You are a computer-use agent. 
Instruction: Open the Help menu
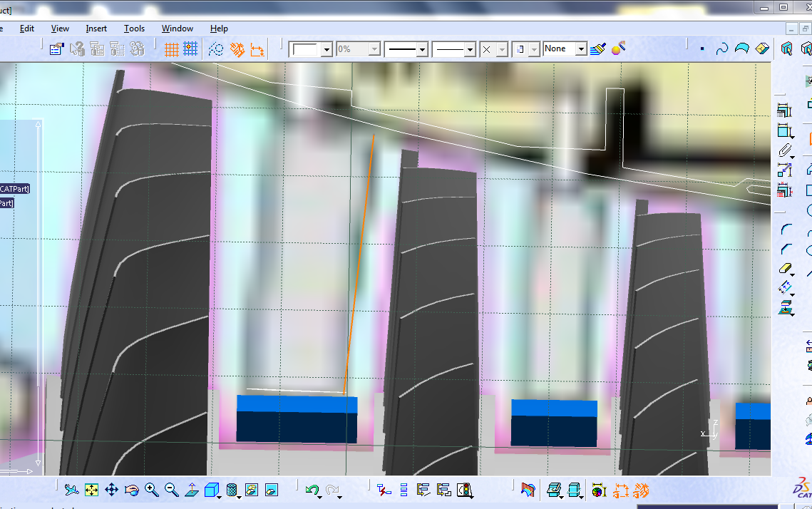tap(219, 29)
